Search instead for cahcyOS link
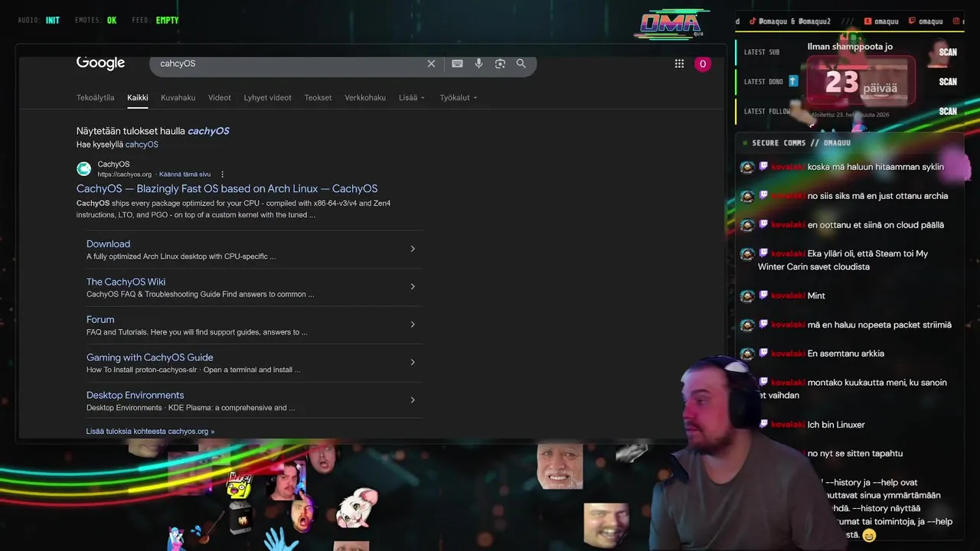Screen dimensions: 980x551 pyautogui.click(x=142, y=145)
